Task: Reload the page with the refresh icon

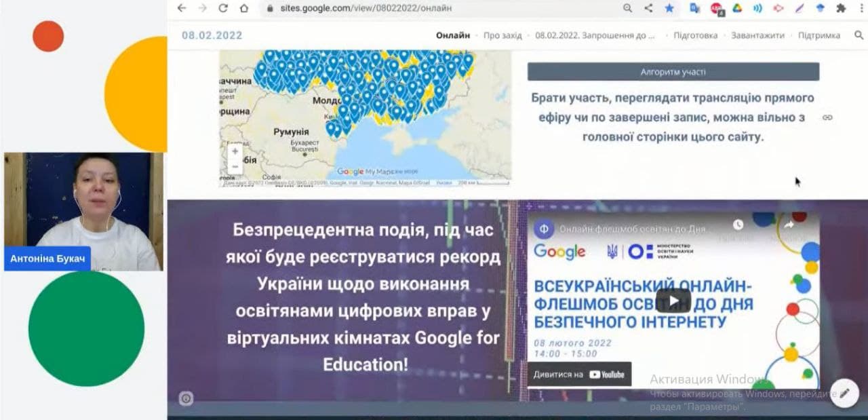Action: 223,8
